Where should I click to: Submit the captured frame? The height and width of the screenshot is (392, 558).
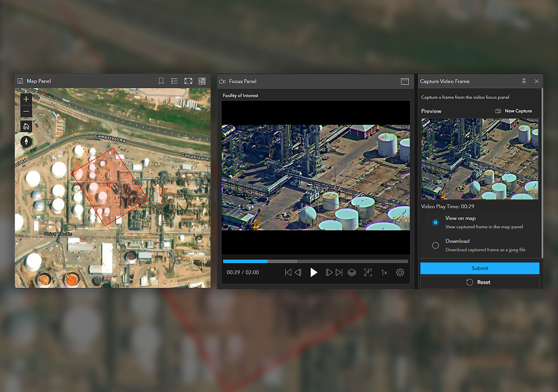tap(480, 268)
